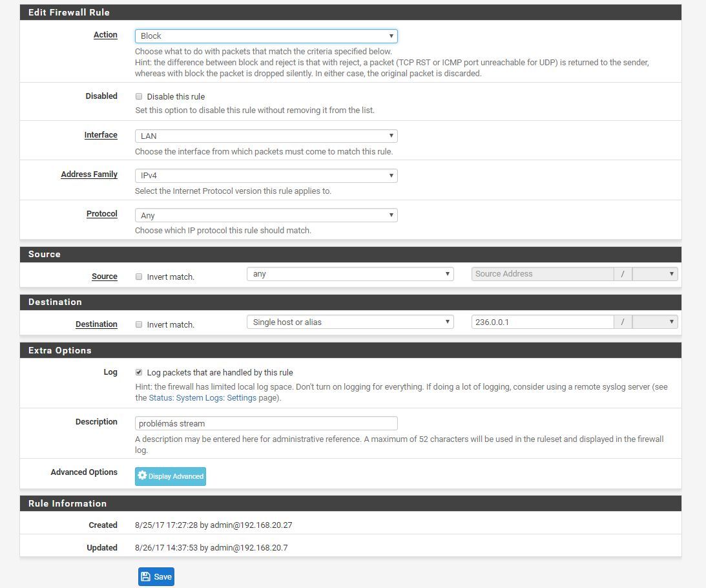Screen dimensions: 706x588
Task: Click the underlined Protocol label
Action: coord(102,214)
